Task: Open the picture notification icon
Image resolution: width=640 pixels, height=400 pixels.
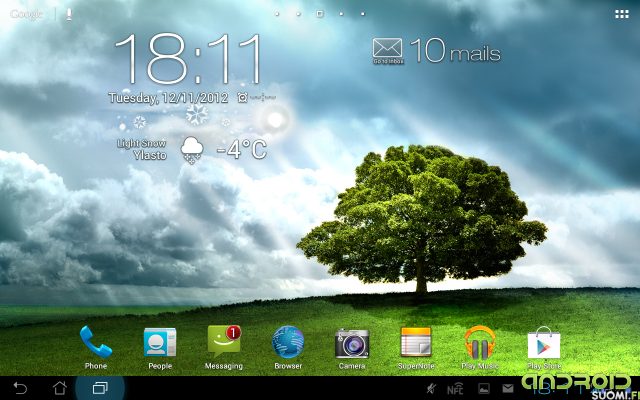Action: click(484, 388)
